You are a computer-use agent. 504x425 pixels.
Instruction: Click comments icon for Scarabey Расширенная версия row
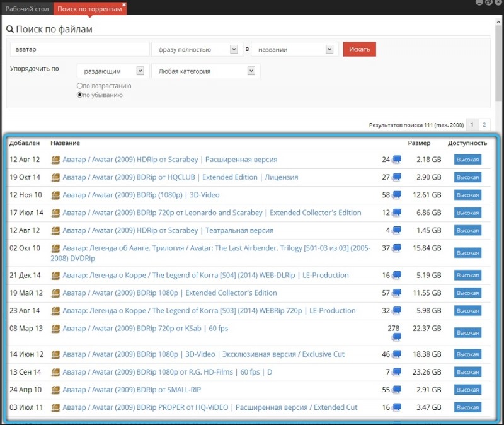pyautogui.click(x=397, y=160)
